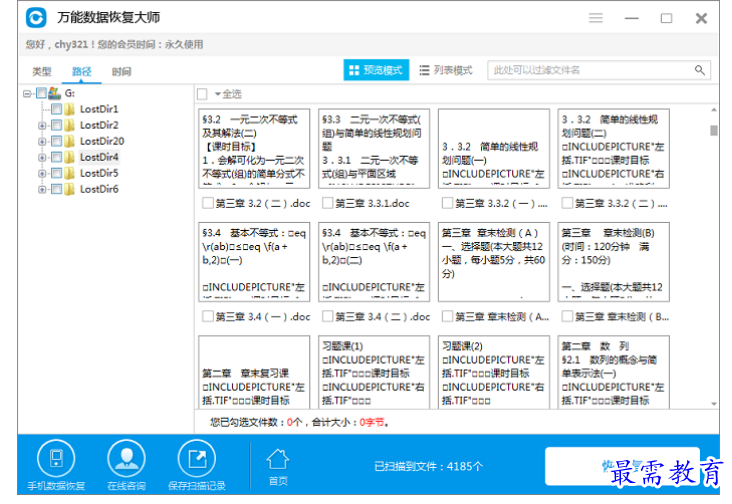
Task: Toggle the select all (全选) checkbox
Action: [x=202, y=94]
